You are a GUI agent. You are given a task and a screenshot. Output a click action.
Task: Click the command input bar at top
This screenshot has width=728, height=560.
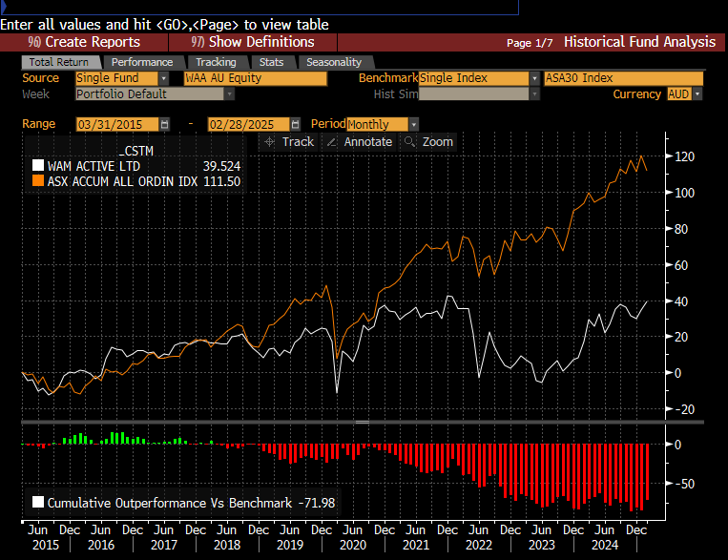(260, 7)
